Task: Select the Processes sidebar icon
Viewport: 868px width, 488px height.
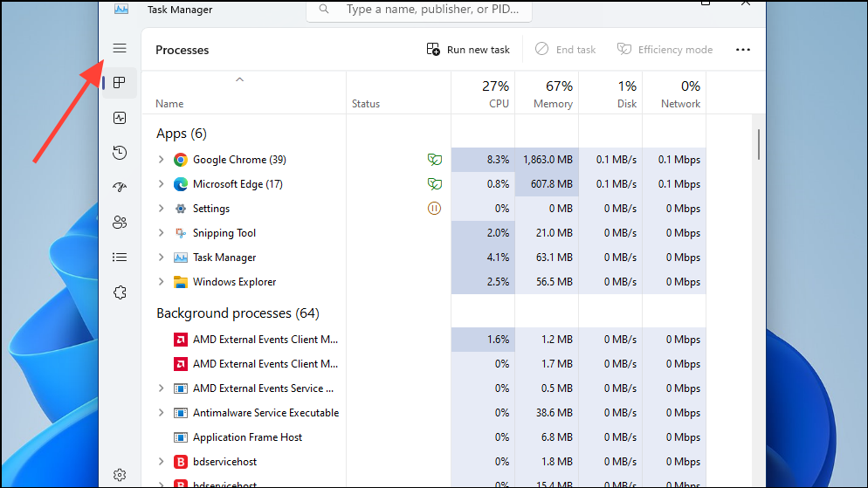Action: pyautogui.click(x=120, y=83)
